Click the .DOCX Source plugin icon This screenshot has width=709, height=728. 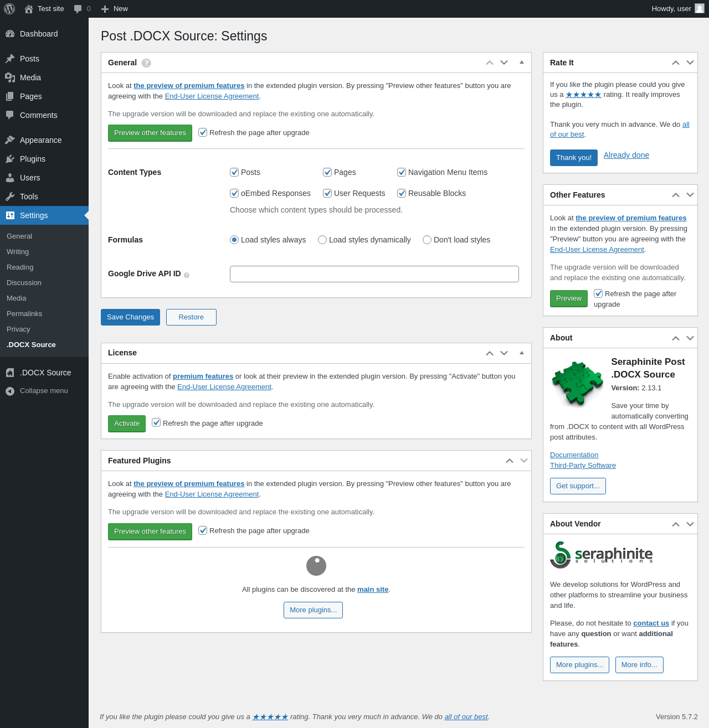10,373
